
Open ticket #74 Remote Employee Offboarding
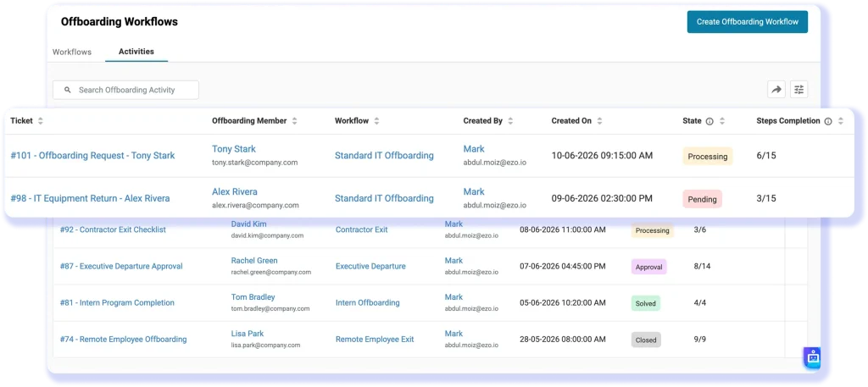click(123, 339)
